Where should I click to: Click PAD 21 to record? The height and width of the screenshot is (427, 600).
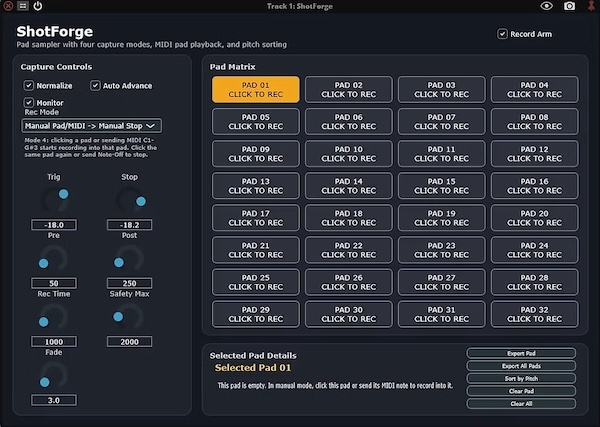(x=256, y=250)
